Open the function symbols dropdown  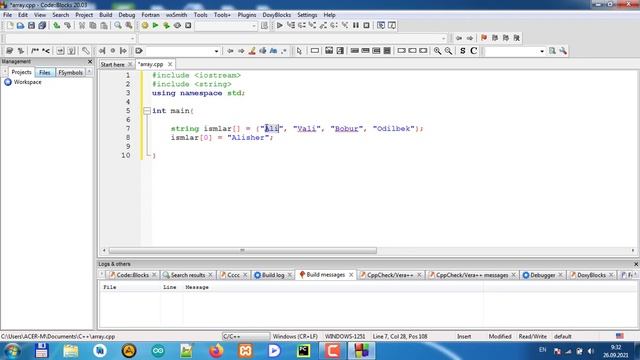pos(293,38)
